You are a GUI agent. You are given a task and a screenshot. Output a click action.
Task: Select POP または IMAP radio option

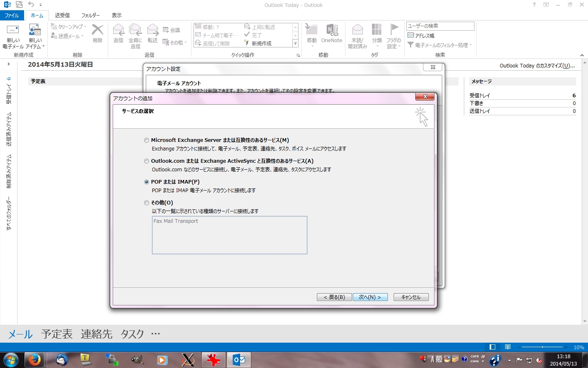[x=147, y=182]
